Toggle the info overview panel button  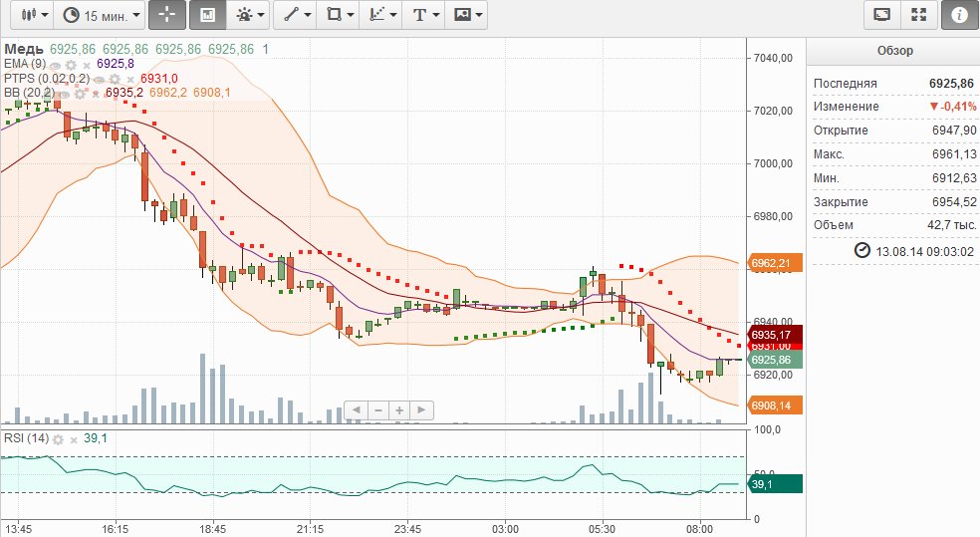coord(959,15)
